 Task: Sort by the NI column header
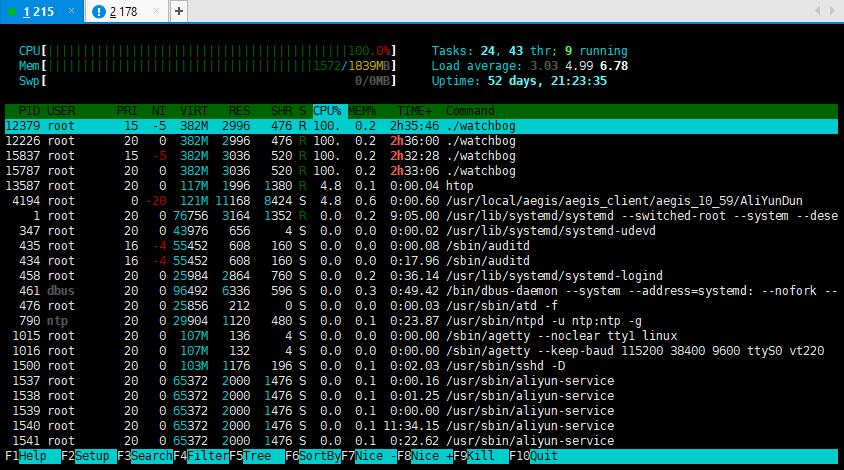[158, 111]
